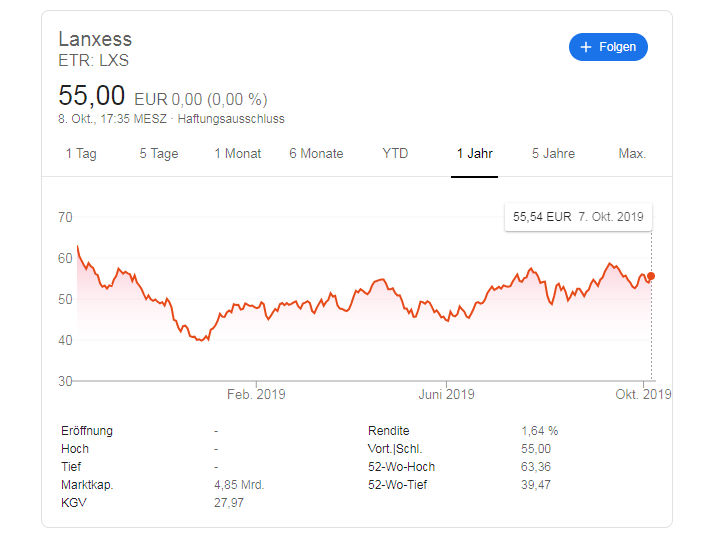
Task: Switch chart to YTD
Action: pyautogui.click(x=395, y=154)
